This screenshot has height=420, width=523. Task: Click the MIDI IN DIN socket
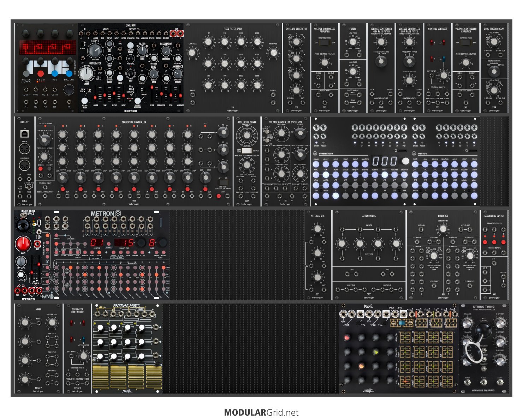click(24, 149)
